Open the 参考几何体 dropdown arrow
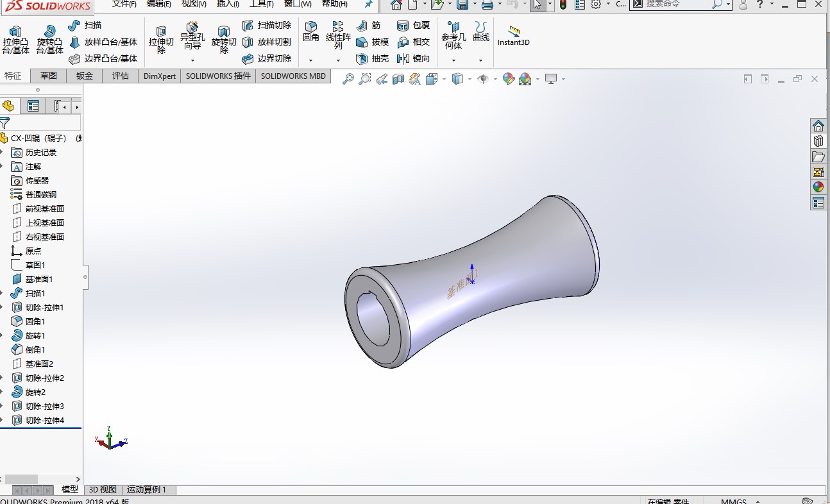The width and height of the screenshot is (830, 504). pos(453,60)
